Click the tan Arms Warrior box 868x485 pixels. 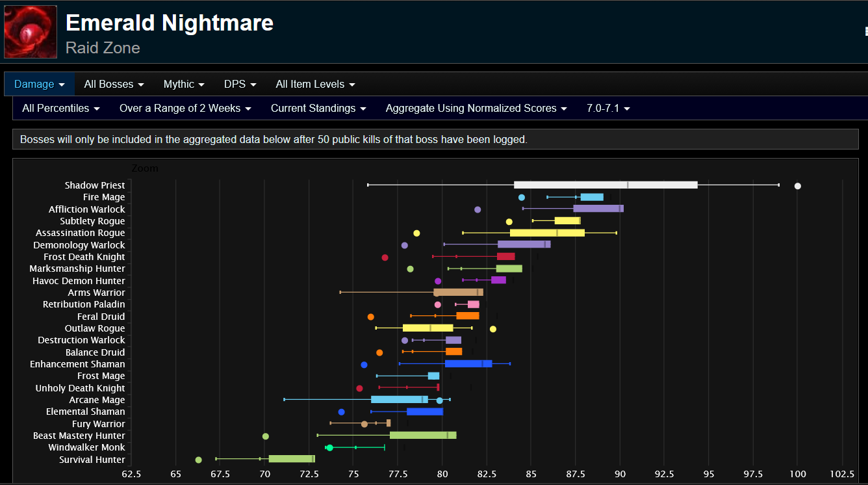(459, 292)
